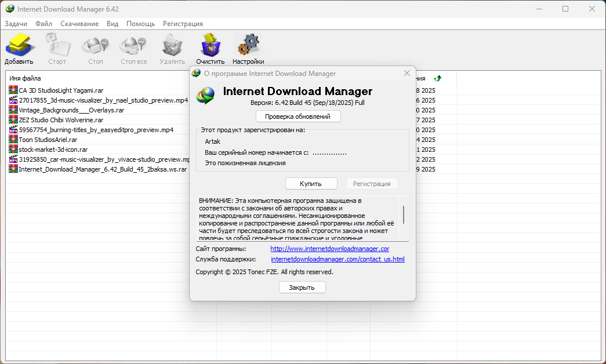Open the contact_us.html support link
Screen dimensions: 606x364
pyautogui.click(x=338, y=259)
